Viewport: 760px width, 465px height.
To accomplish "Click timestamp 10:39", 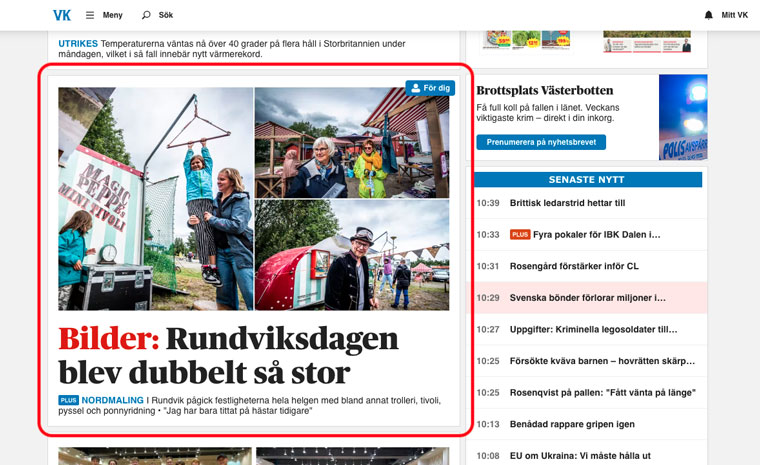I will 488,203.
